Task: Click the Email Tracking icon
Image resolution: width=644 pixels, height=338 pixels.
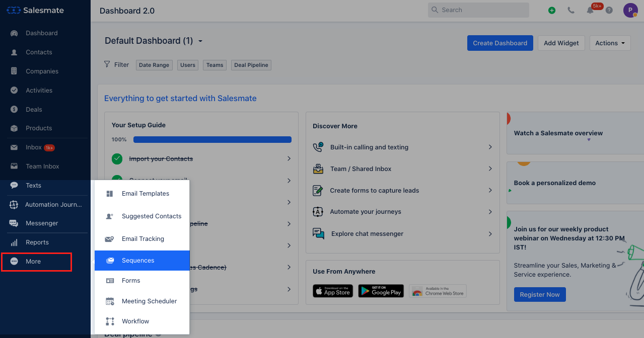Action: click(x=110, y=239)
